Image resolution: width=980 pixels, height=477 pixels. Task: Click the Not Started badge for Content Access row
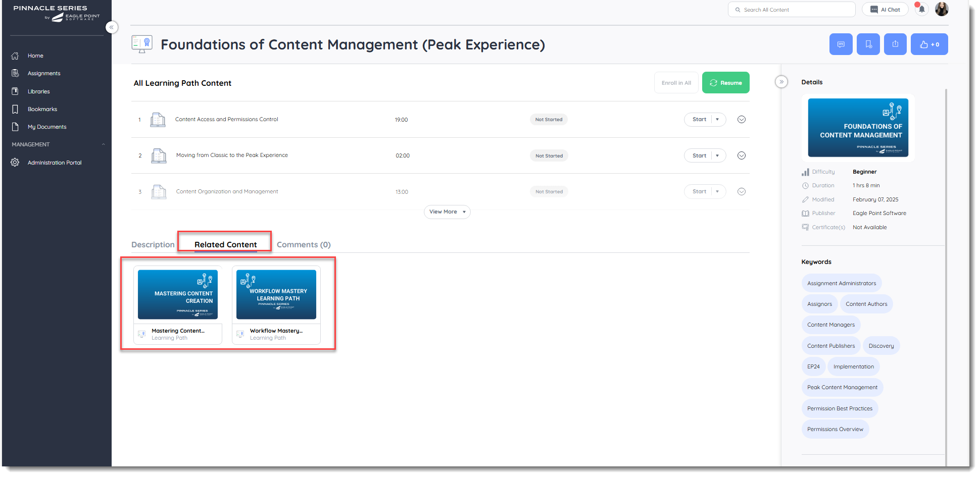pos(549,120)
